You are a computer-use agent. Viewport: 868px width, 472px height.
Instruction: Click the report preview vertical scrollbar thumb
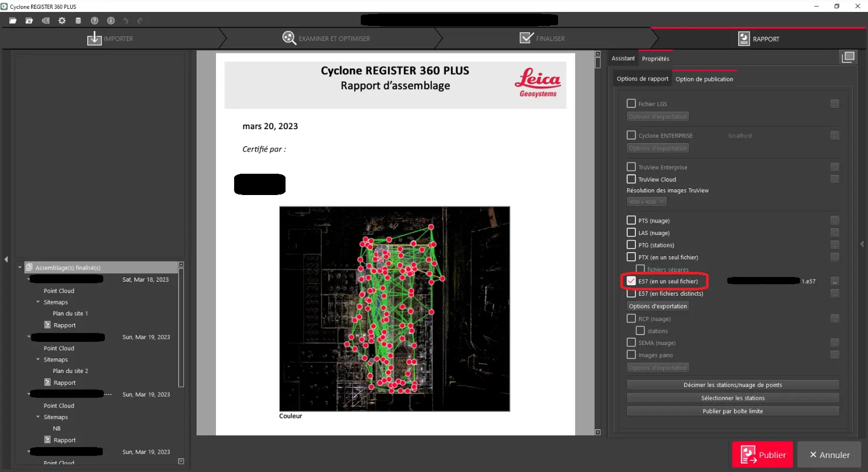coord(598,63)
